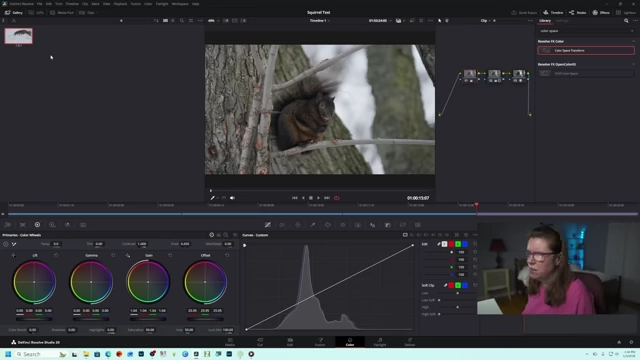Click the Contrast value field

pyautogui.click(x=142, y=244)
